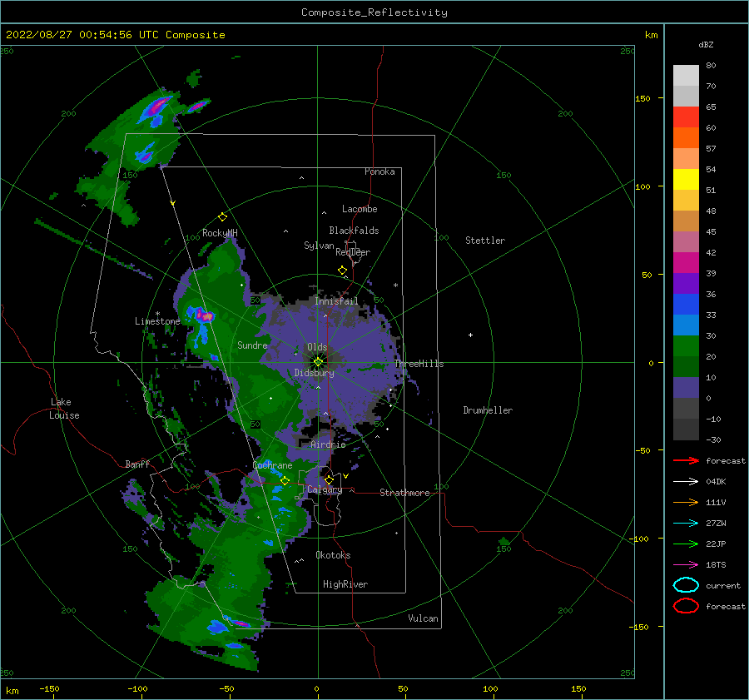
Task: Click the Ponoka city label
Action: coord(379,171)
